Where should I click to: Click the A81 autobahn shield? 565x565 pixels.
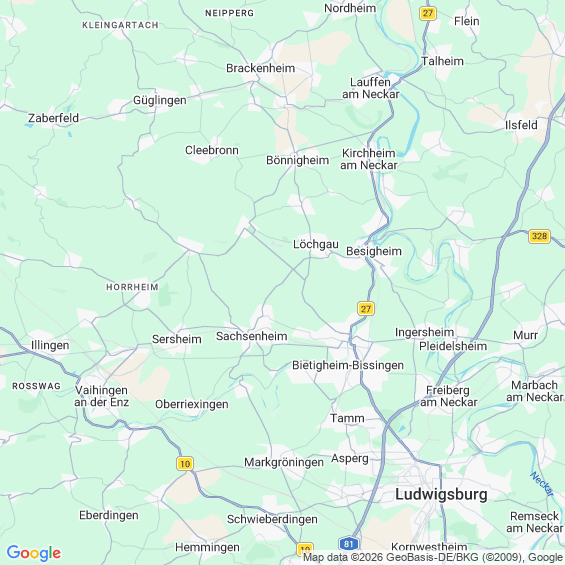348,544
